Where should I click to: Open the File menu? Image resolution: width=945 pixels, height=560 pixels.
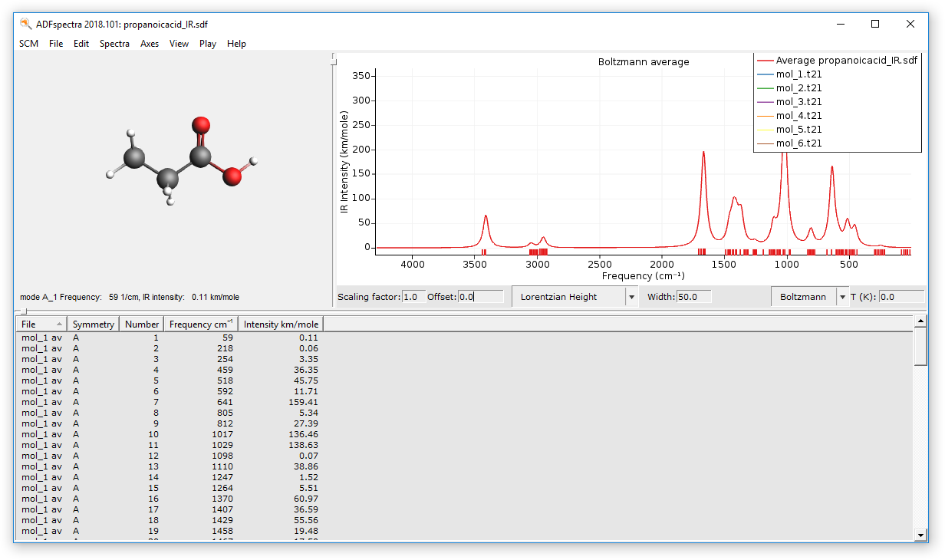pos(56,44)
